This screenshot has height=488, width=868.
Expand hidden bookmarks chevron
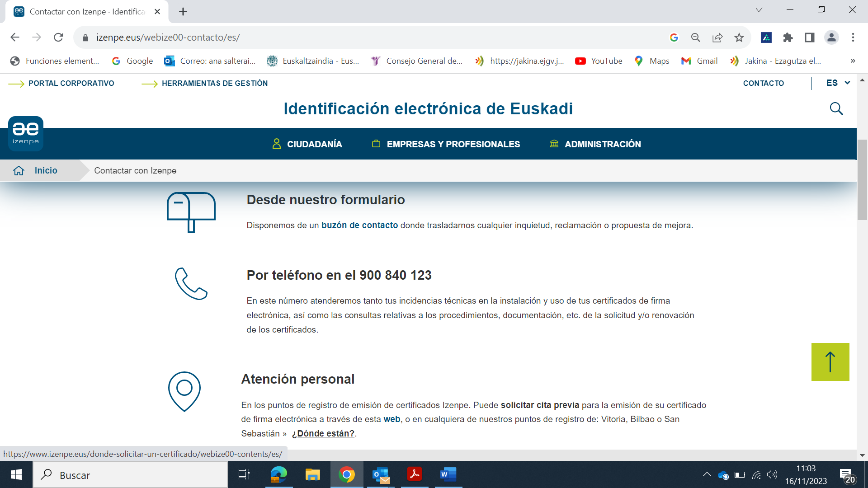pos(853,61)
